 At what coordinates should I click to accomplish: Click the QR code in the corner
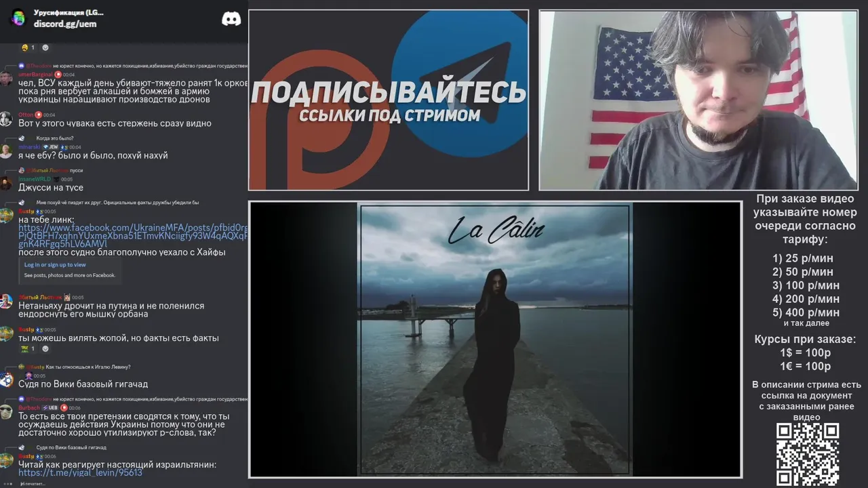click(x=808, y=454)
